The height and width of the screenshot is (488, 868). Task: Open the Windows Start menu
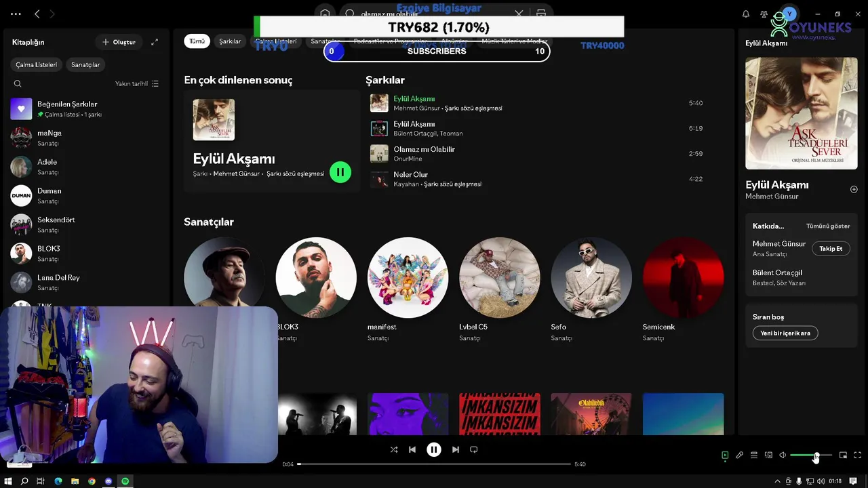click(x=8, y=481)
